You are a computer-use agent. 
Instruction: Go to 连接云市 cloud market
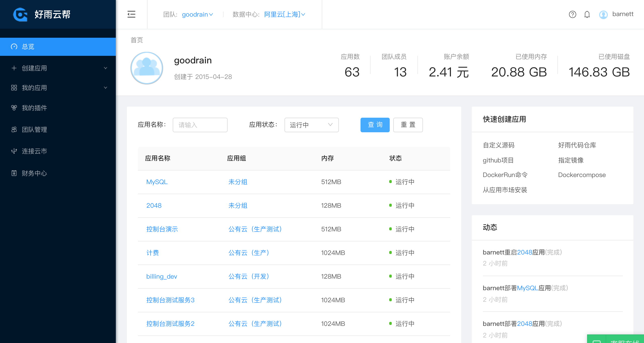click(x=34, y=151)
